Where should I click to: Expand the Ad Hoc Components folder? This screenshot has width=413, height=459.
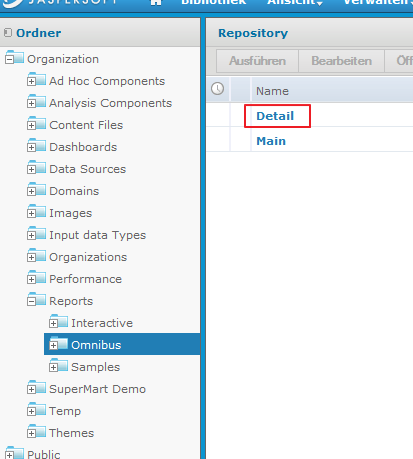[32, 82]
